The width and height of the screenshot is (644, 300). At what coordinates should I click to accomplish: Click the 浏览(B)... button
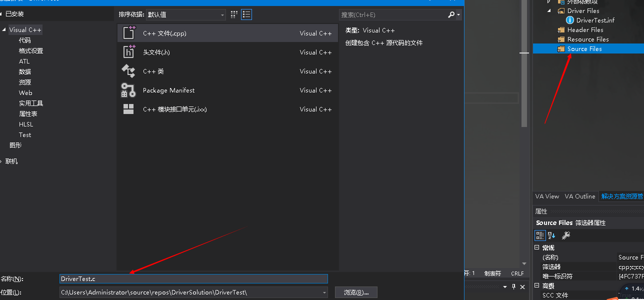tap(356, 292)
